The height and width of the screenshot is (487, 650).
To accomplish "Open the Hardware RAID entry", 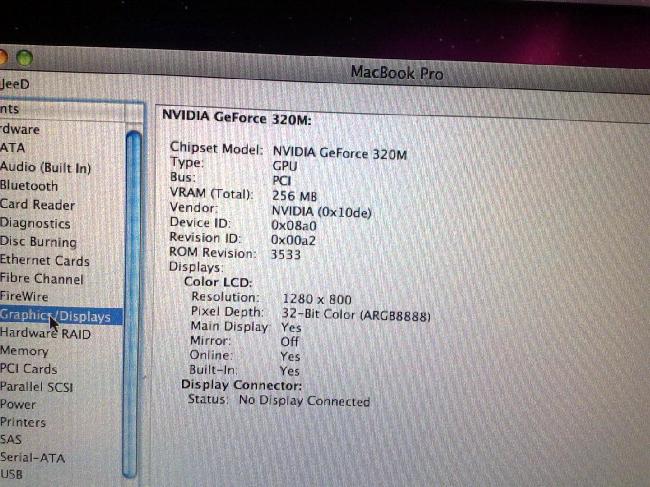I will coord(45,333).
